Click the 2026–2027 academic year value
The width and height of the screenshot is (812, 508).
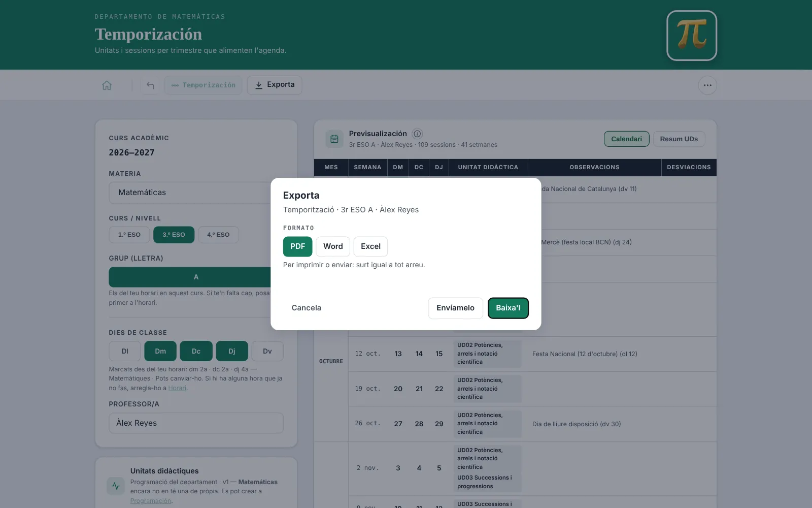click(131, 152)
